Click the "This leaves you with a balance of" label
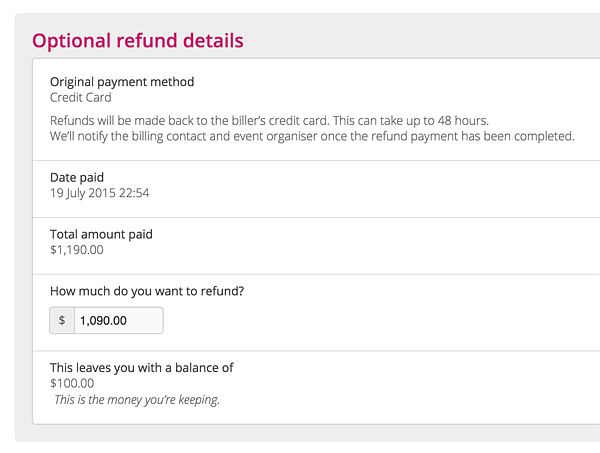 pyautogui.click(x=141, y=367)
